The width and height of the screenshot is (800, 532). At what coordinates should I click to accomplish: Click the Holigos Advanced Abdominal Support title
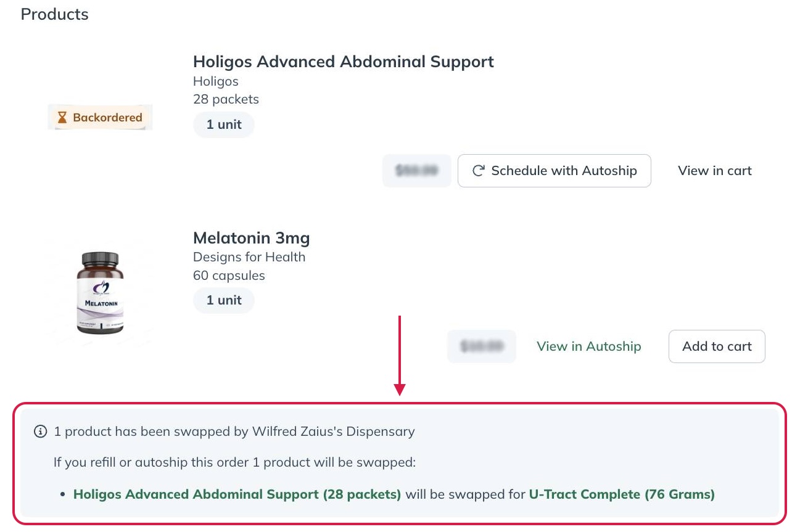pyautogui.click(x=344, y=62)
